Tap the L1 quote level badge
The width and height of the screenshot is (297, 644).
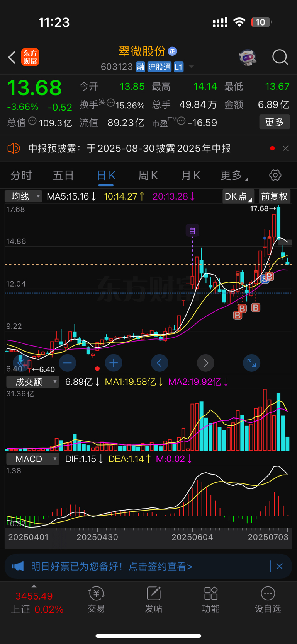pyautogui.click(x=178, y=67)
